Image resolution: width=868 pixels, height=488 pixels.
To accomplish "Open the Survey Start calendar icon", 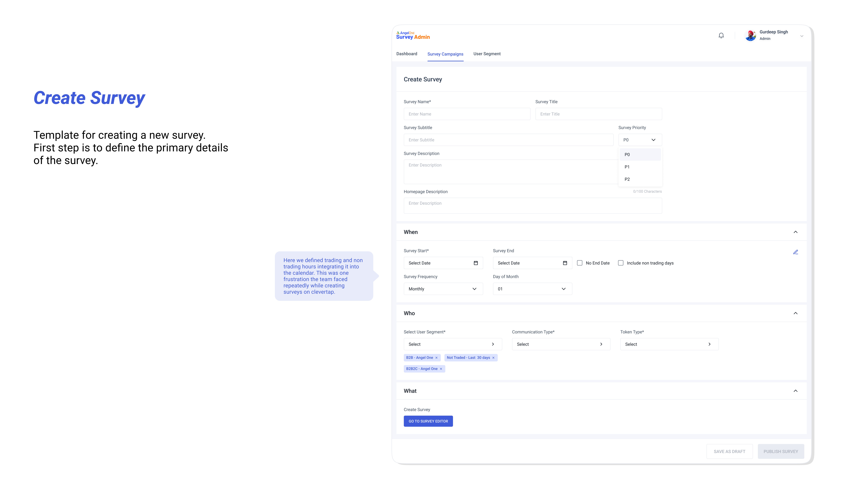I will pyautogui.click(x=476, y=263).
